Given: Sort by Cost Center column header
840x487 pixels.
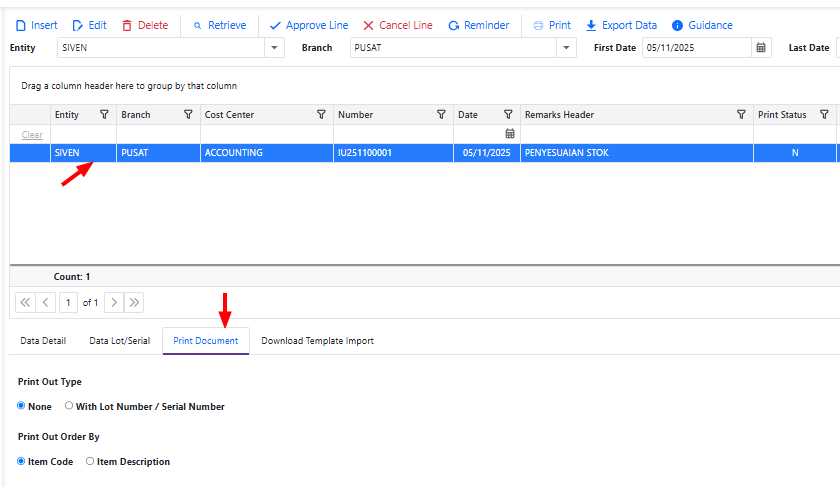Looking at the screenshot, I should click(229, 115).
